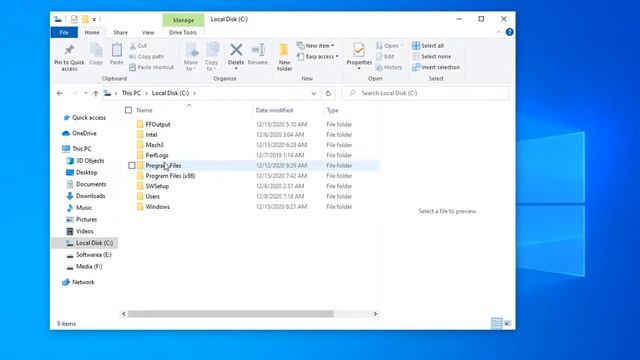Open 3D Objects in navigation pane

(90, 160)
